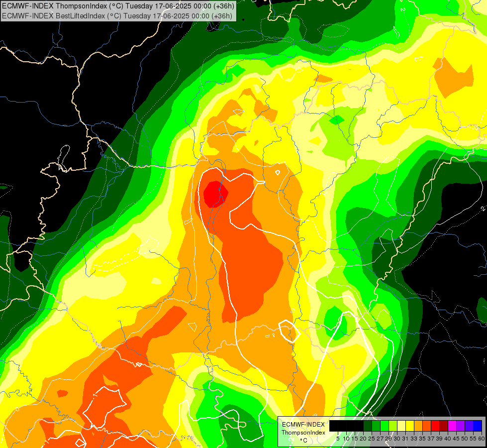Click the legend tick label 15
Viewport: 487px width, 448px height.
click(355, 439)
